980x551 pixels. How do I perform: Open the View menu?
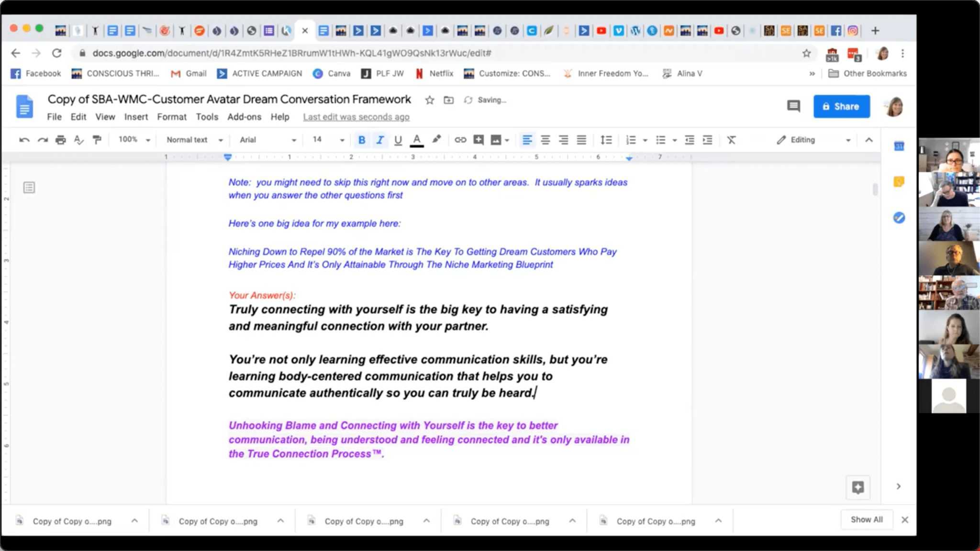(105, 117)
